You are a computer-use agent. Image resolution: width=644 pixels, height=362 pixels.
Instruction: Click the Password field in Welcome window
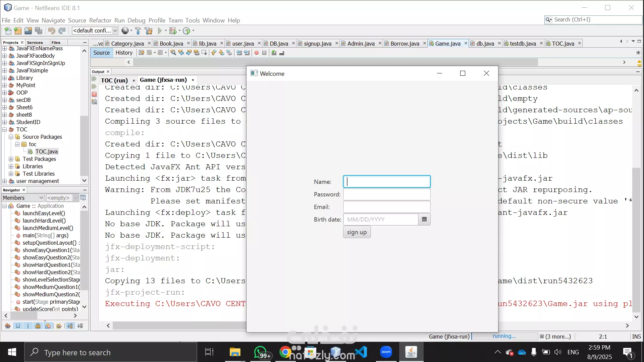pyautogui.click(x=387, y=194)
